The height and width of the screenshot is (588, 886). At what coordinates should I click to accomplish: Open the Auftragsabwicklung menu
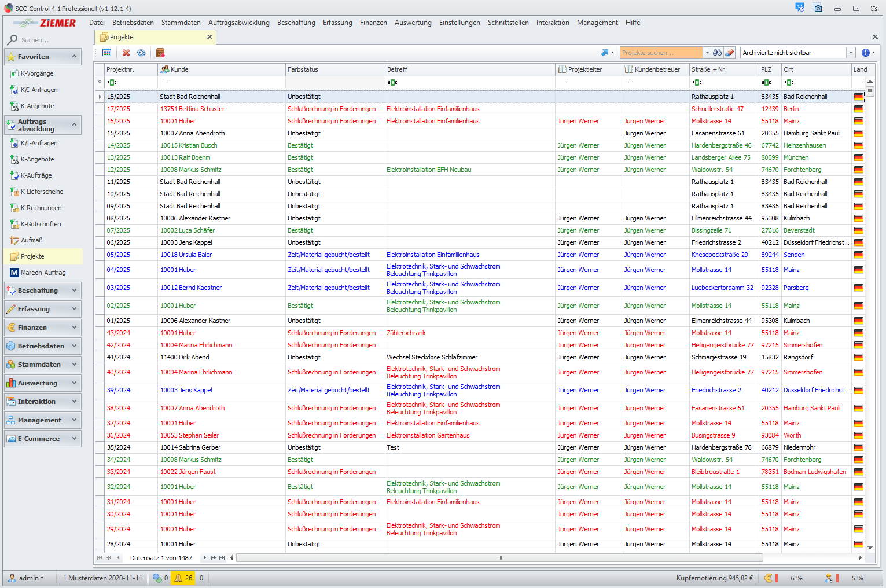coord(238,23)
